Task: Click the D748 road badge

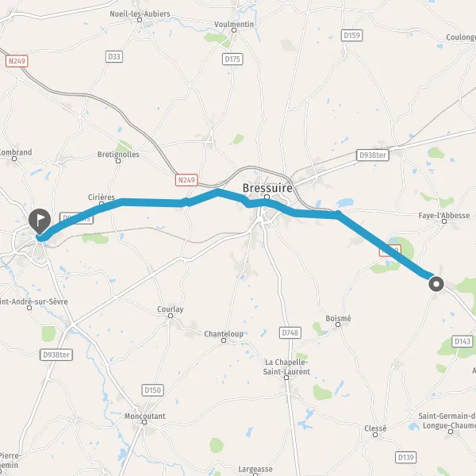Action: [x=290, y=332]
